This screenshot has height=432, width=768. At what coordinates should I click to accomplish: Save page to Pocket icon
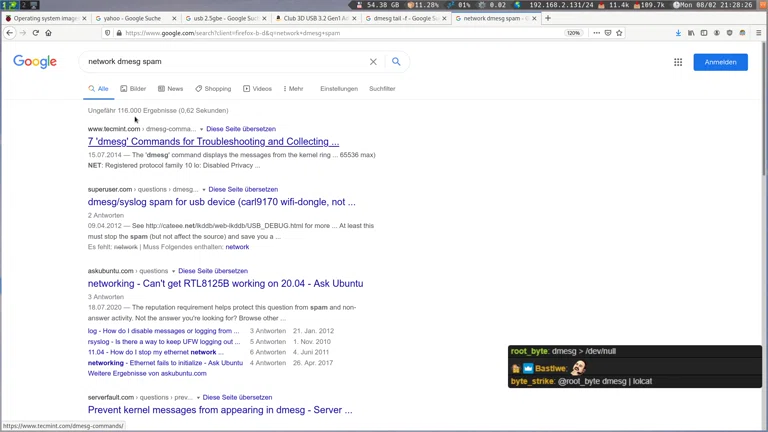pyautogui.click(x=608, y=33)
